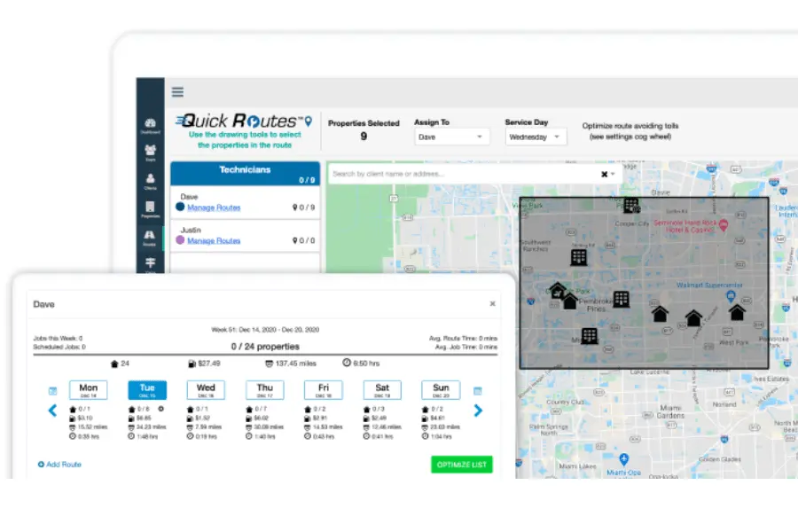Screen dimensions: 798x532
Task: Close the Dave routes dialog
Action: pyautogui.click(x=492, y=304)
